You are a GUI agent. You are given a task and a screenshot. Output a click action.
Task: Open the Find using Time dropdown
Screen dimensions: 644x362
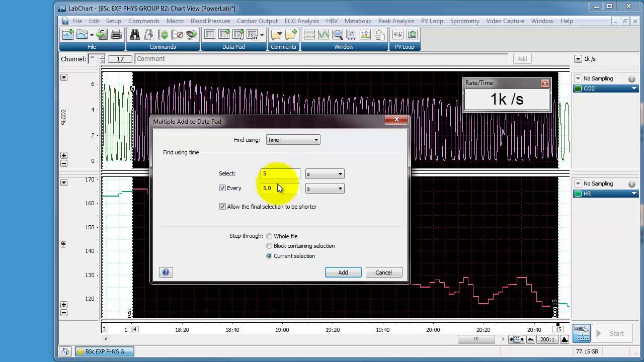[293, 140]
